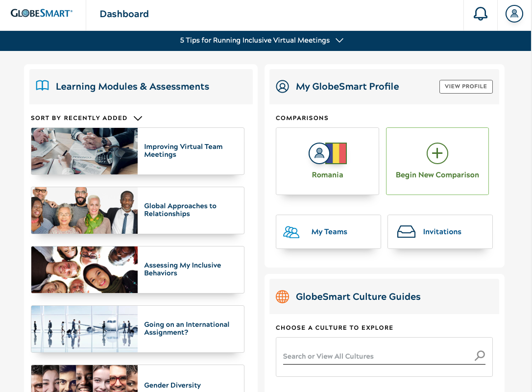Click the green plus icon for a new comparison
532x392 pixels.
(437, 153)
